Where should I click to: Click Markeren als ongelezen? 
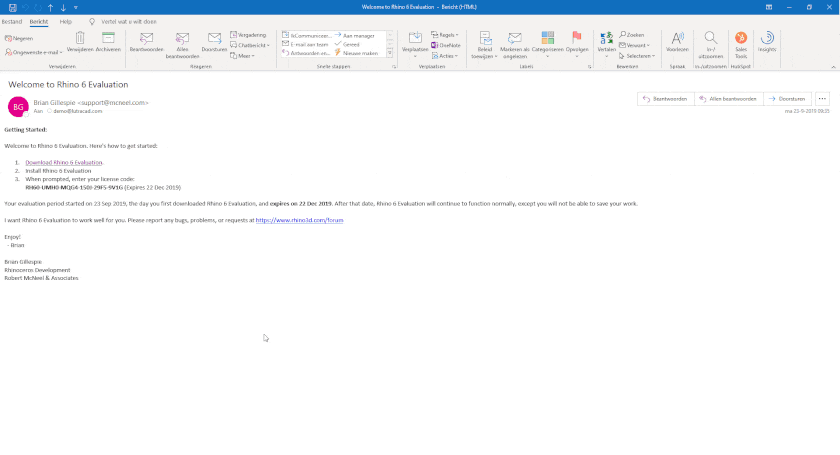point(515,45)
